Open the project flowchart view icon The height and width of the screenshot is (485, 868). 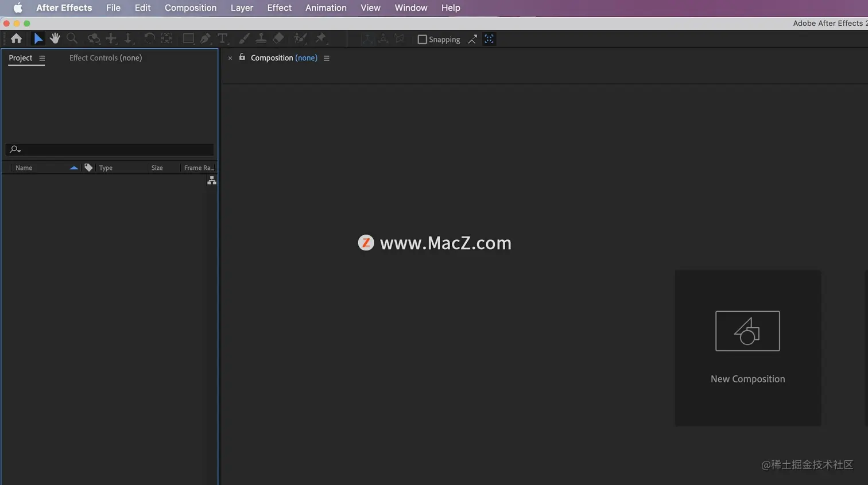[x=212, y=180]
